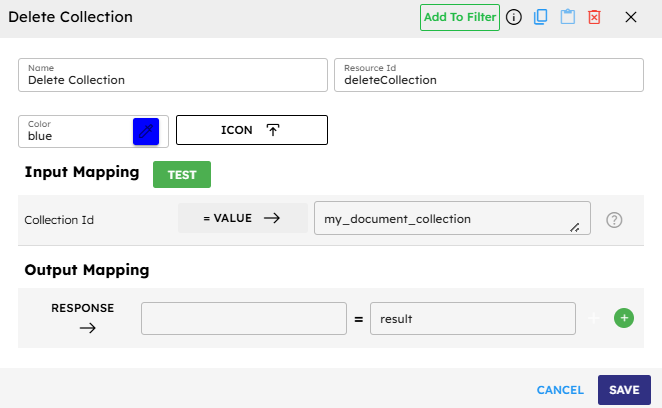Open the = VALUE mapping type selector

(243, 218)
